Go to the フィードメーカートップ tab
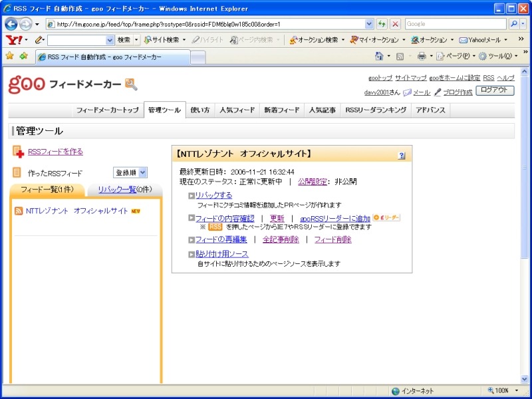The width and height of the screenshot is (532, 399). 108,110
